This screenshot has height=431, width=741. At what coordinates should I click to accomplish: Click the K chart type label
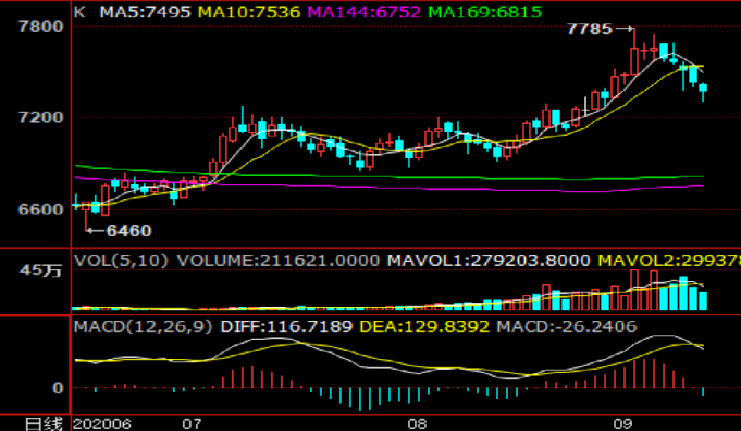[80, 12]
